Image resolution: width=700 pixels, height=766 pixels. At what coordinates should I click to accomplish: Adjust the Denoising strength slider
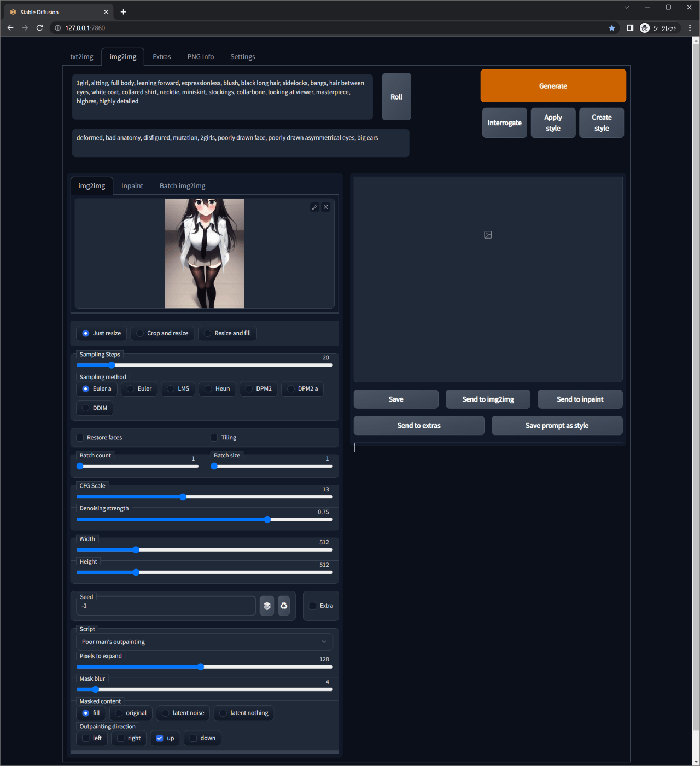pyautogui.click(x=205, y=520)
